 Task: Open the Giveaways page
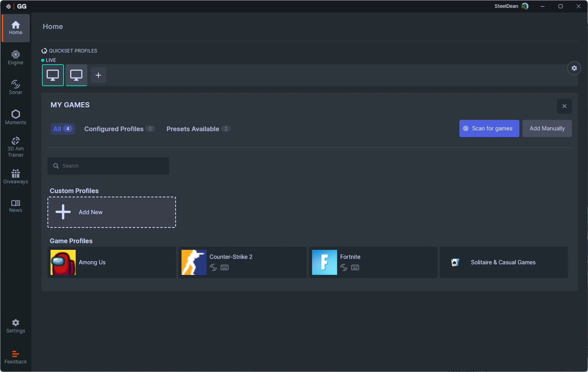(16, 177)
